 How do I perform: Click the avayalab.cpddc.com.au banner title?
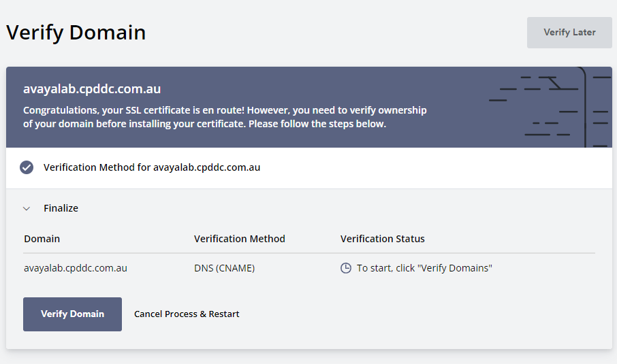pos(92,89)
